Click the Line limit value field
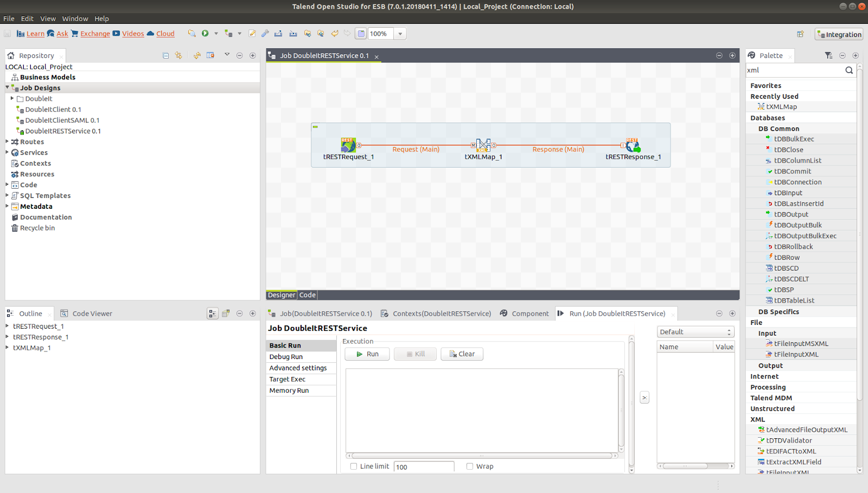The width and height of the screenshot is (868, 493). (x=424, y=466)
